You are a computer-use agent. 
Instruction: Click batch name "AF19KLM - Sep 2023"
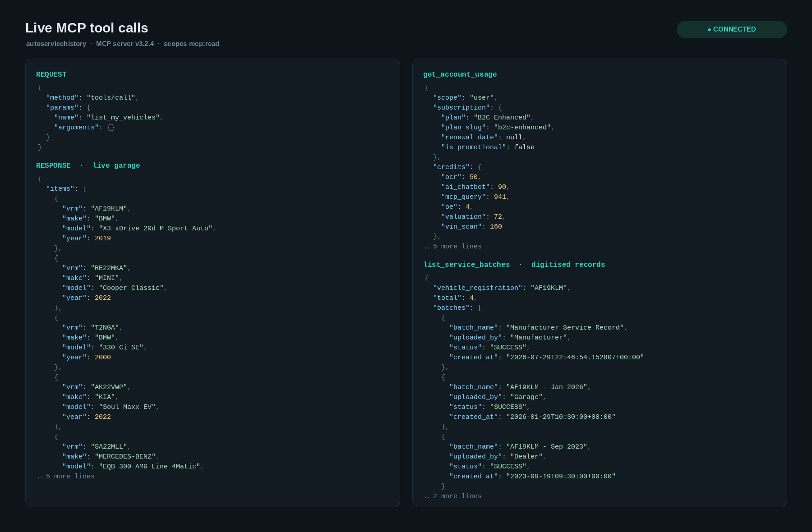pos(547,447)
